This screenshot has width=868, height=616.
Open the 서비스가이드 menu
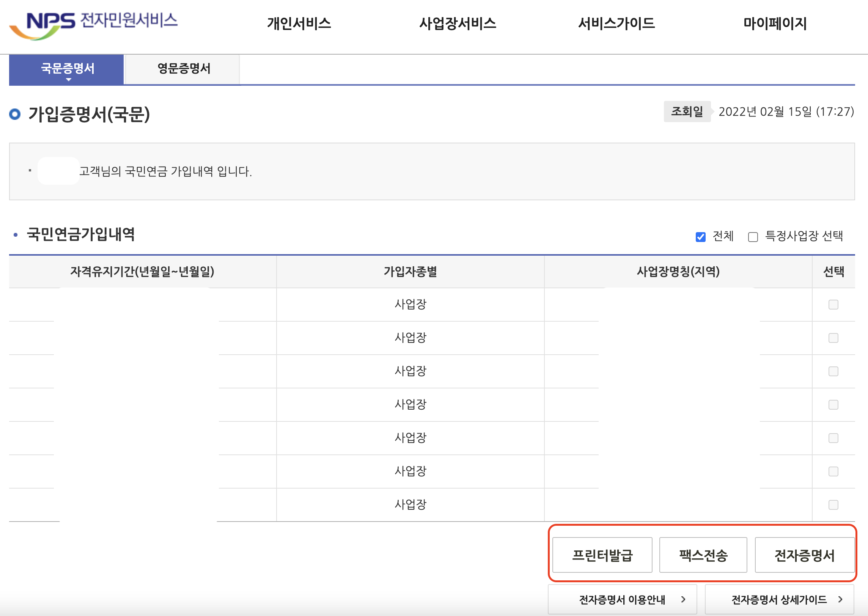click(x=616, y=24)
